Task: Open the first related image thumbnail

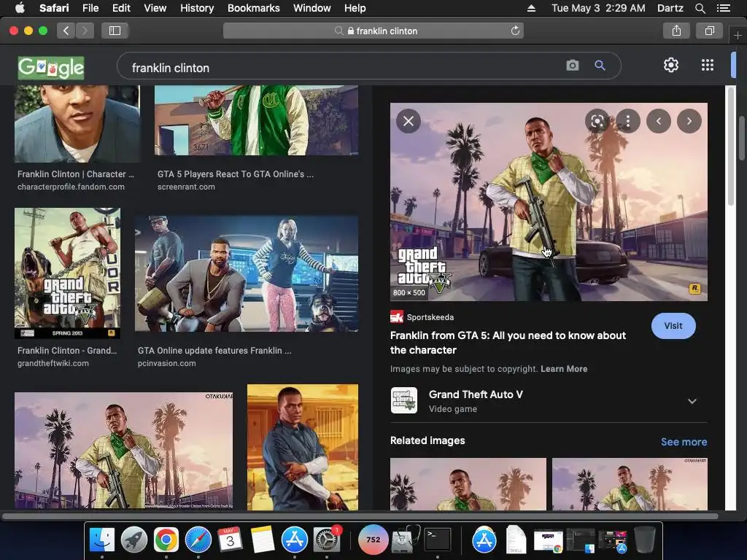Action: pos(468,484)
